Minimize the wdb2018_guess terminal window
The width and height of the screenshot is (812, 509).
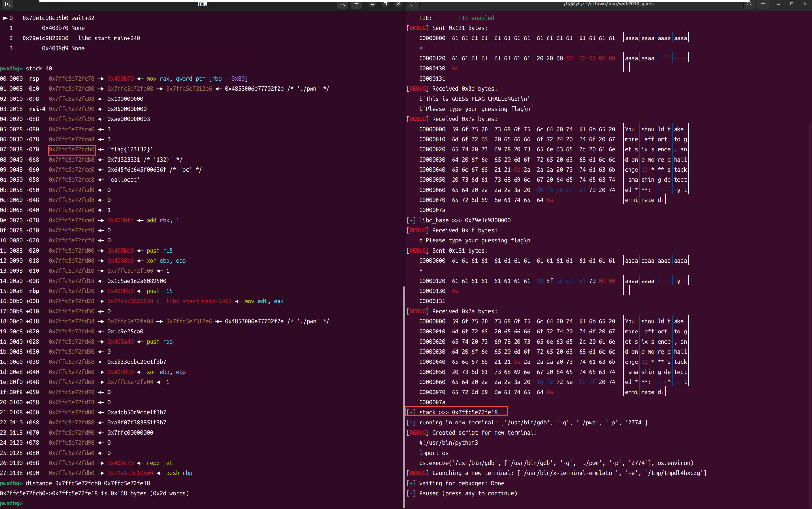click(x=779, y=4)
